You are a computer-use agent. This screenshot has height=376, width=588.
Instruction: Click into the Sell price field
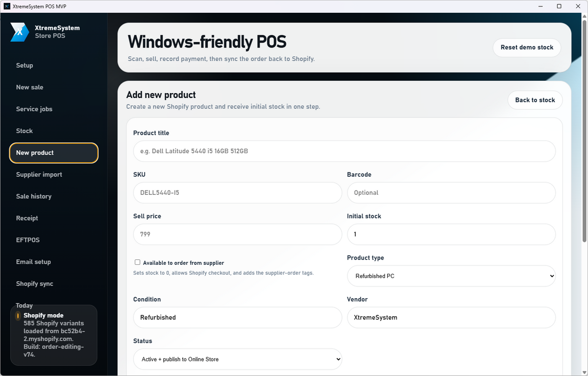(238, 235)
